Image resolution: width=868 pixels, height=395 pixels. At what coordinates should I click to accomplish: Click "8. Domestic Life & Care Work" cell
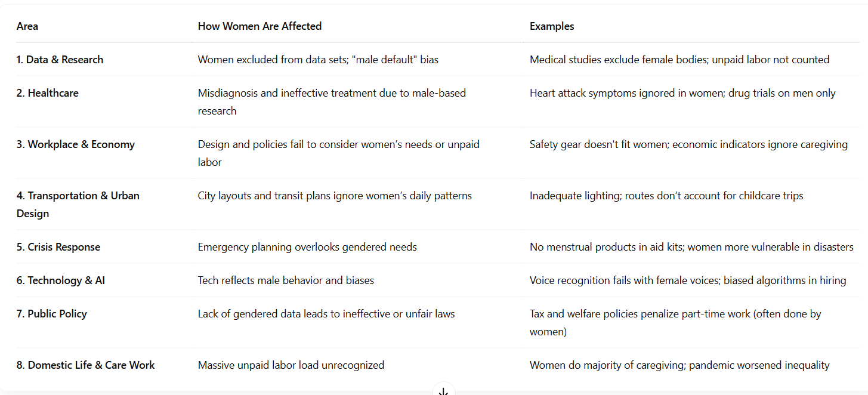click(86, 365)
